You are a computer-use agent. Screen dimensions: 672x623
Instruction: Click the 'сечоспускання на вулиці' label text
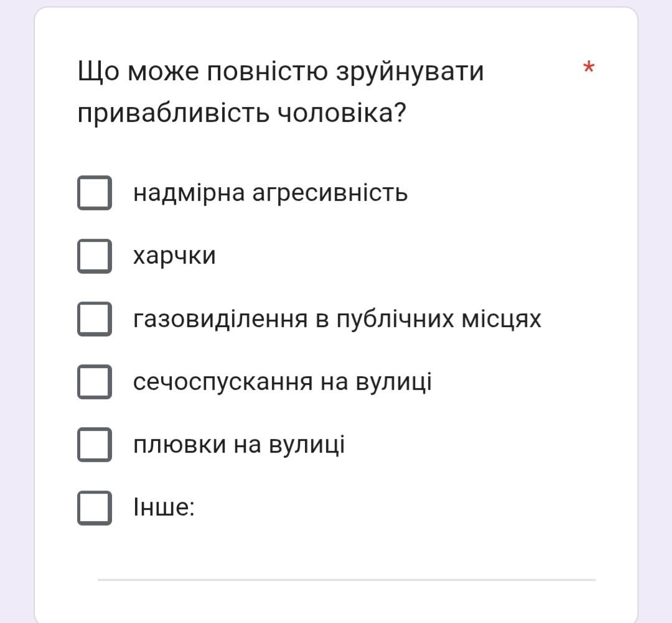pyautogui.click(x=282, y=382)
